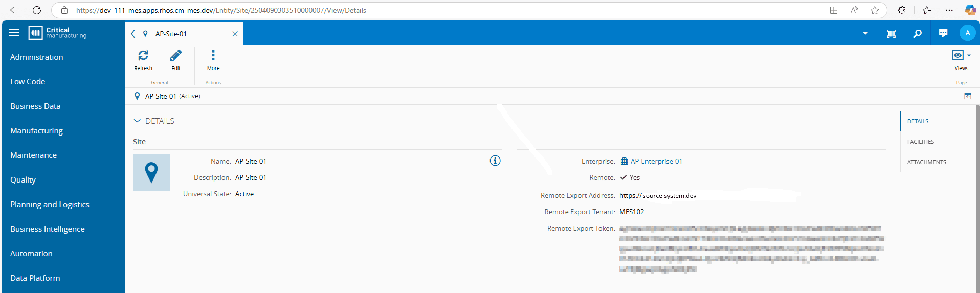Screen dimensions: 980x293
Task: Edit the AP-Site-01 site
Action: [176, 60]
